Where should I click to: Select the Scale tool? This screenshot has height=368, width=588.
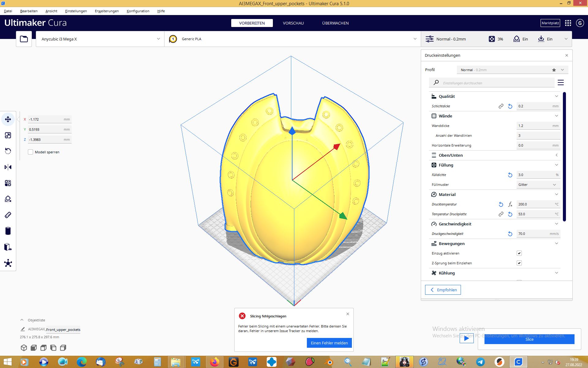tap(8, 135)
